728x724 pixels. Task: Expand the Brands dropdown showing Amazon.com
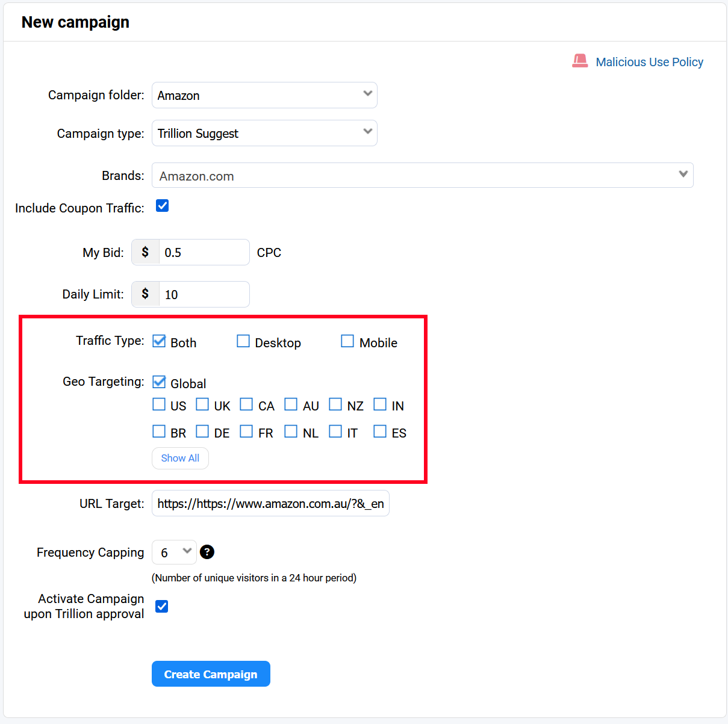click(x=422, y=175)
